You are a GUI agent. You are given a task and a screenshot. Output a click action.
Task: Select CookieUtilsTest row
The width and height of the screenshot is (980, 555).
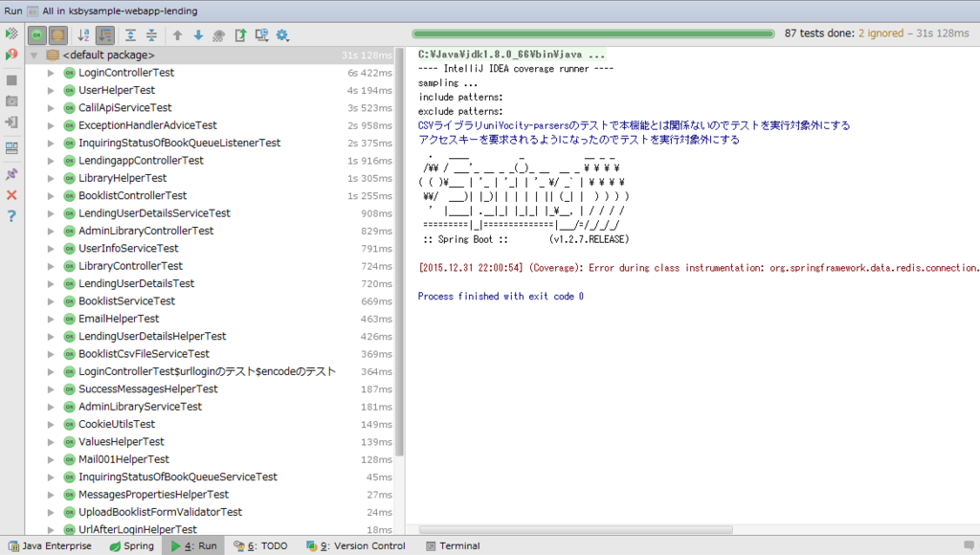(x=212, y=424)
